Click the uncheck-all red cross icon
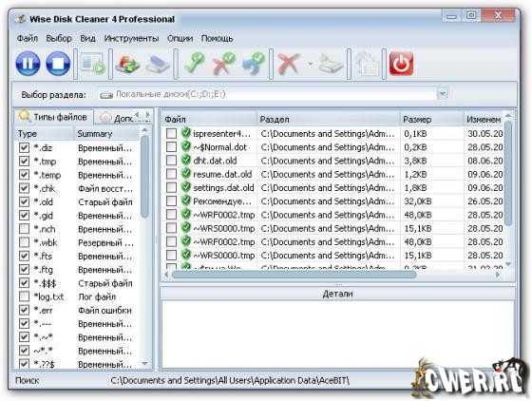This screenshot has height=401, width=532. click(224, 64)
